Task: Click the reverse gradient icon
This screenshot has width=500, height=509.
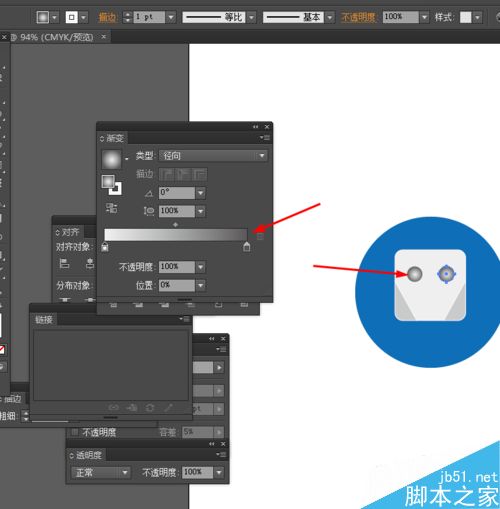Action: click(111, 208)
